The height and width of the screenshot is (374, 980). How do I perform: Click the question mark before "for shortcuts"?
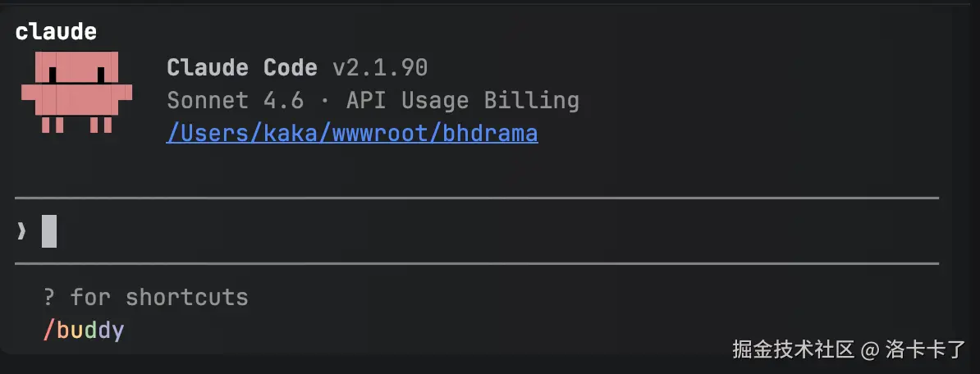(49, 297)
